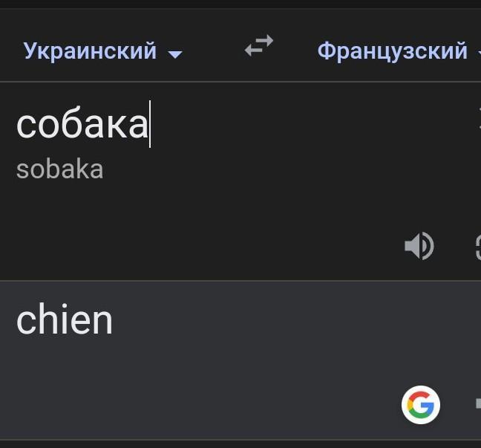Click the cut-off icon right of Google logo

click(x=477, y=404)
